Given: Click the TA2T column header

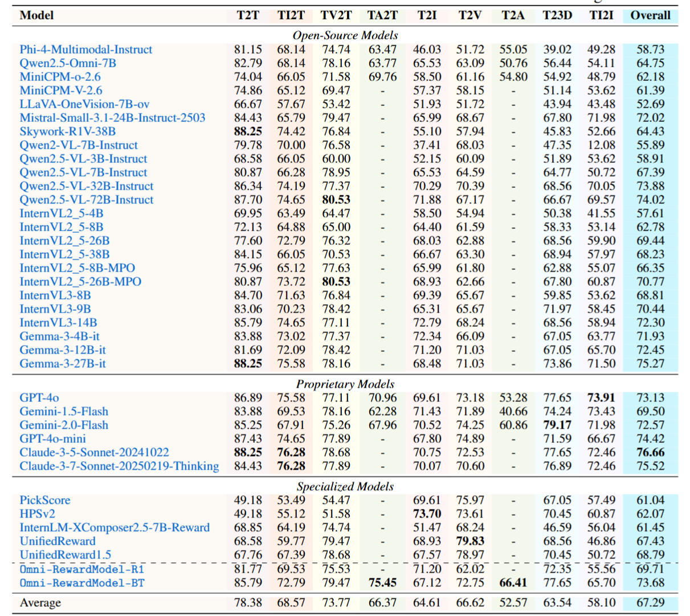Looking at the screenshot, I should point(382,15).
